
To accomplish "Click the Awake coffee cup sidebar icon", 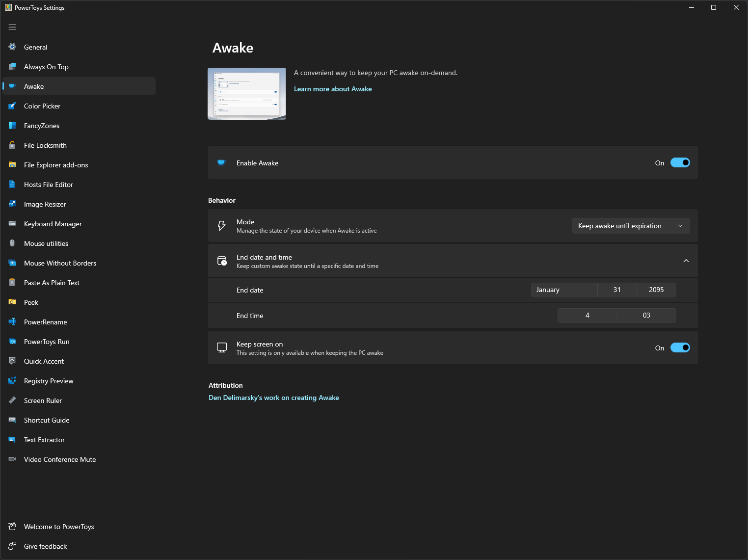I will 12,86.
